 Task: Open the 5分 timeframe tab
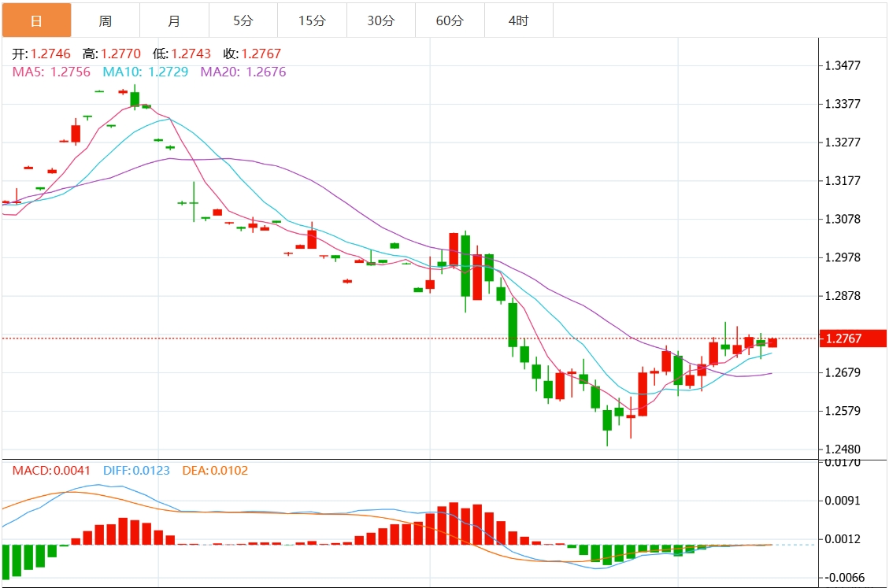[243, 20]
